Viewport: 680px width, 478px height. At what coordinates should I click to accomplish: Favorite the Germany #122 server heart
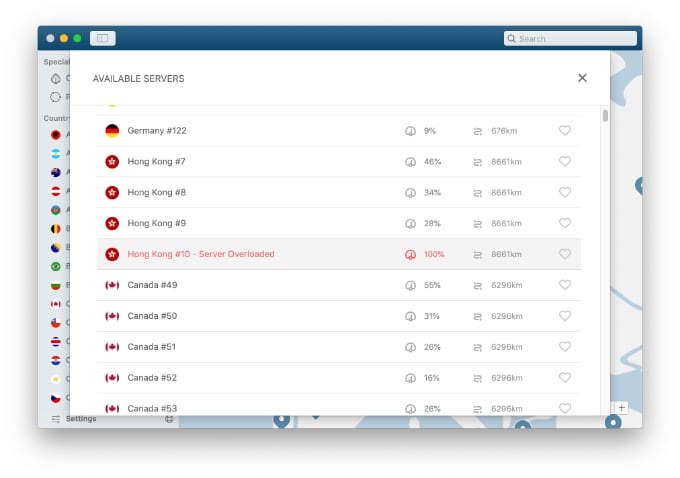click(x=565, y=131)
